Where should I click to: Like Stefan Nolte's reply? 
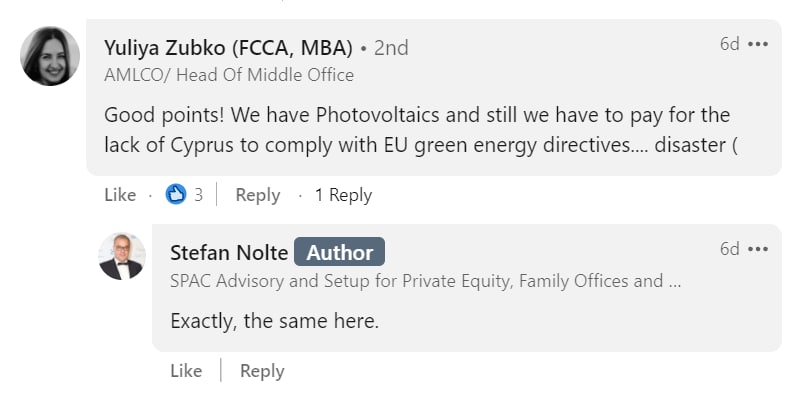coord(186,371)
